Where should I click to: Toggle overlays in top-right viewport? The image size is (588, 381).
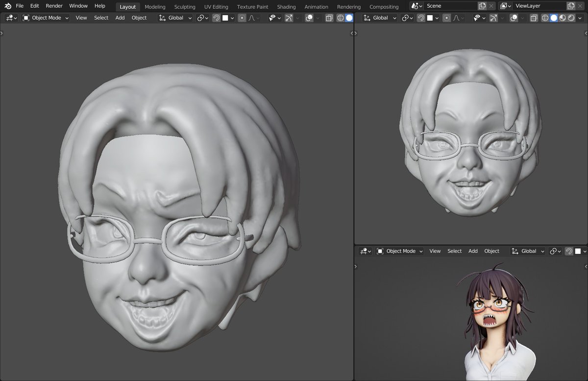tap(514, 18)
